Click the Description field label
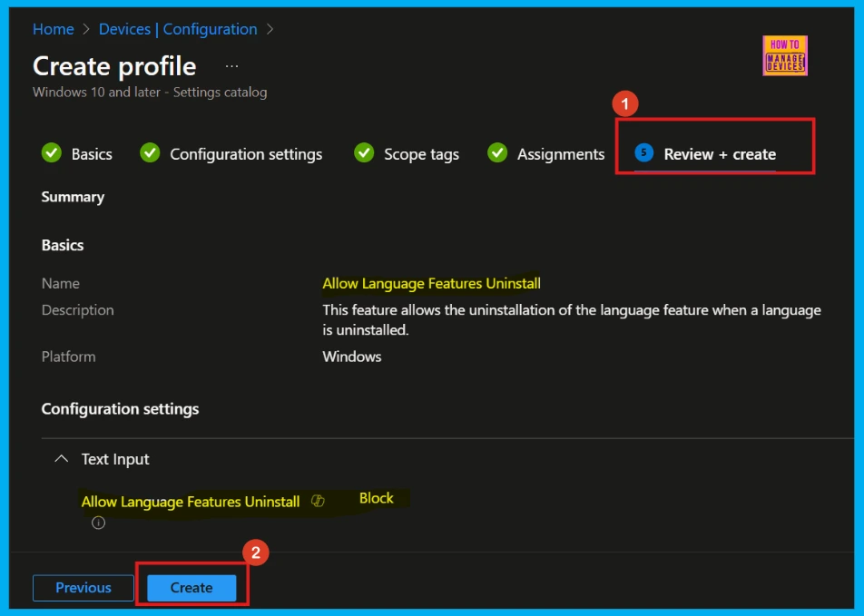The image size is (864, 616). pyautogui.click(x=78, y=310)
